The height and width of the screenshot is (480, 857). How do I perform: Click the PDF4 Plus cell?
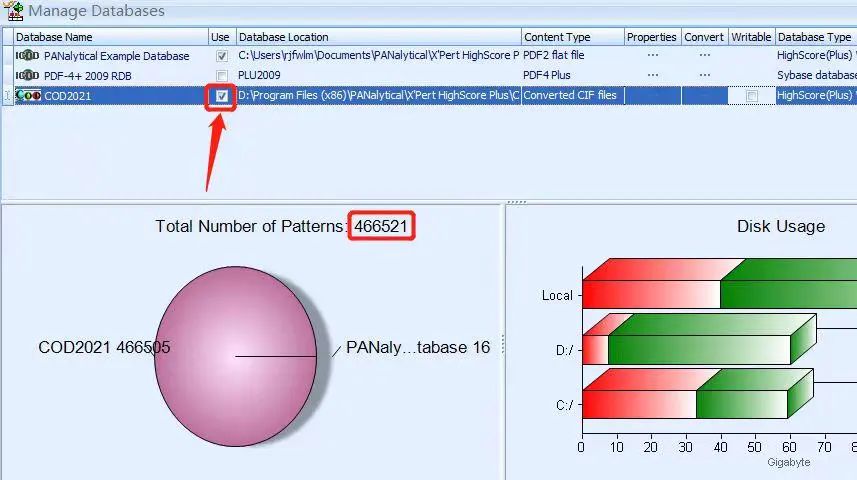[x=572, y=75]
